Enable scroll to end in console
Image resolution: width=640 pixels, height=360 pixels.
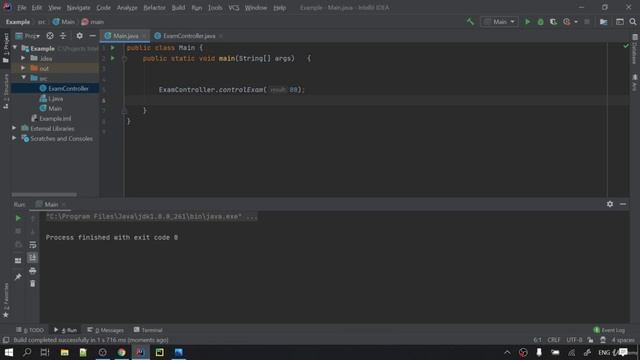pyautogui.click(x=33, y=258)
